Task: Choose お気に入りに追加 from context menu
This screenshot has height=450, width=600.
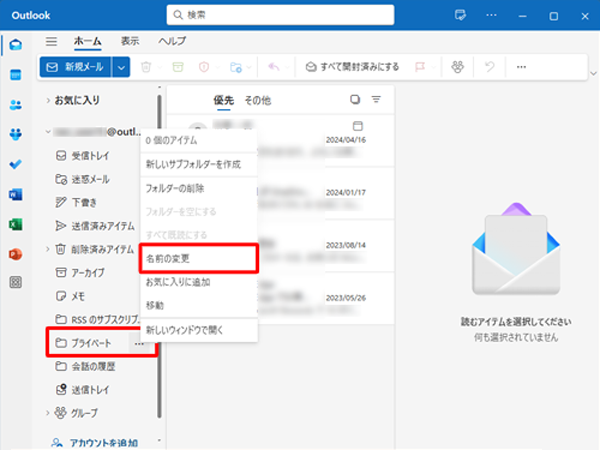Action: [x=199, y=282]
